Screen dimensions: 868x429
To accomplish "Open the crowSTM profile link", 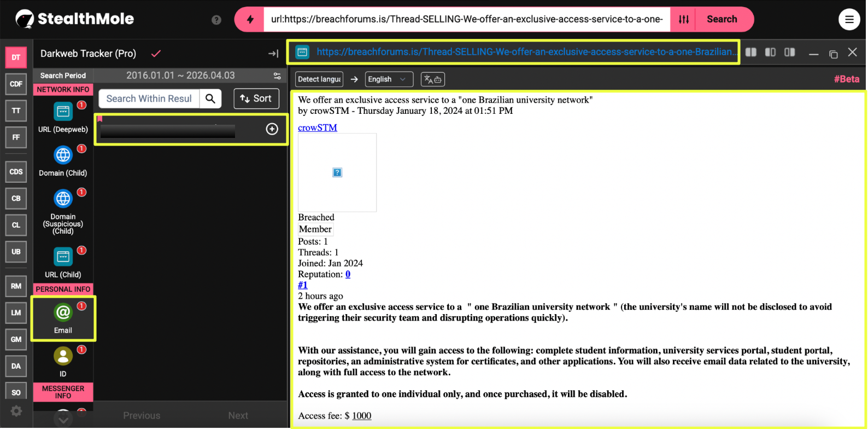I will tap(318, 127).
